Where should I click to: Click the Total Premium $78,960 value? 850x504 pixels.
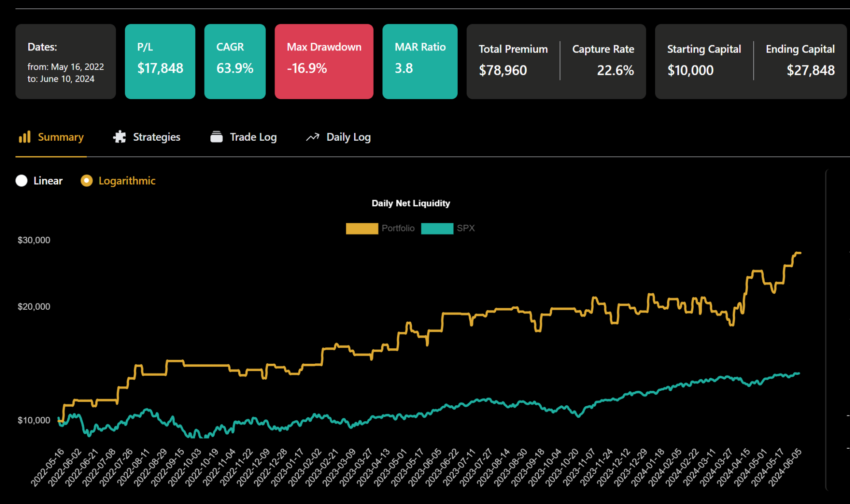pos(503,70)
